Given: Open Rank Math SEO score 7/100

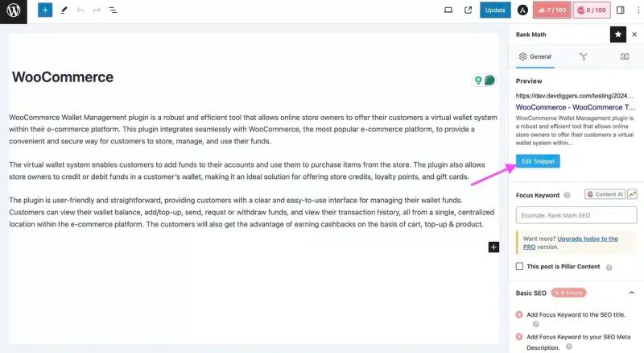Looking at the screenshot, I should [552, 10].
